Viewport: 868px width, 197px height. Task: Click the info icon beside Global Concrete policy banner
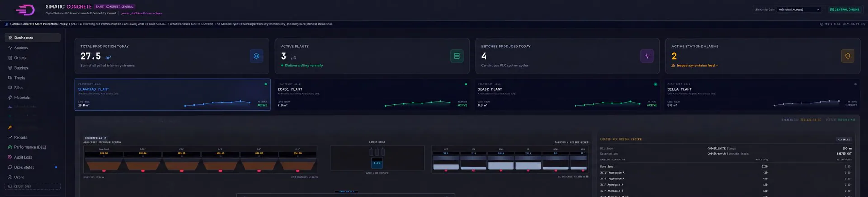point(6,24)
